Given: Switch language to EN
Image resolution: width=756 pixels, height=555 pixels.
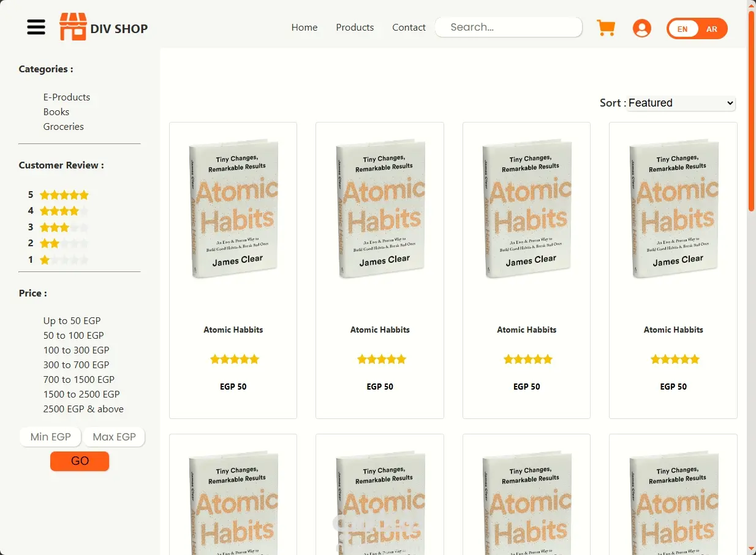Looking at the screenshot, I should click(682, 29).
